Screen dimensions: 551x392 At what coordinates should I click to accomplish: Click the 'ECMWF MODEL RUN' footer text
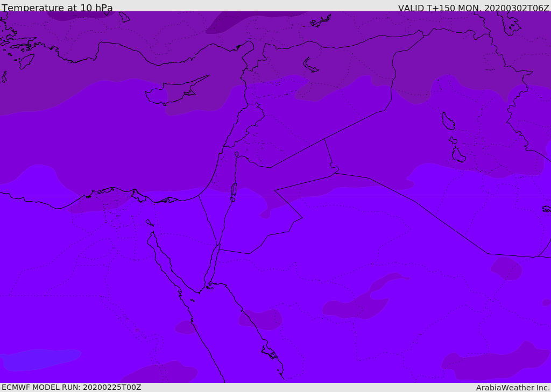[x=71, y=387]
